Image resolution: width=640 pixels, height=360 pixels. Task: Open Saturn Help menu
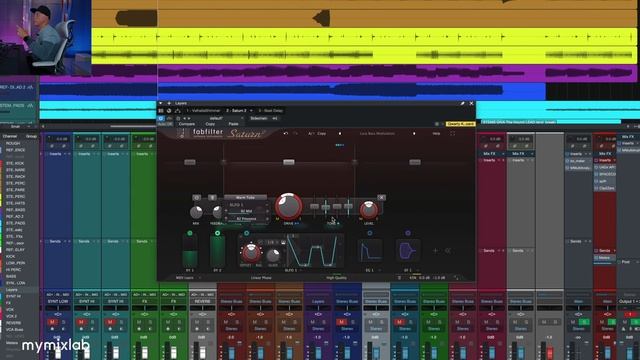pos(436,133)
